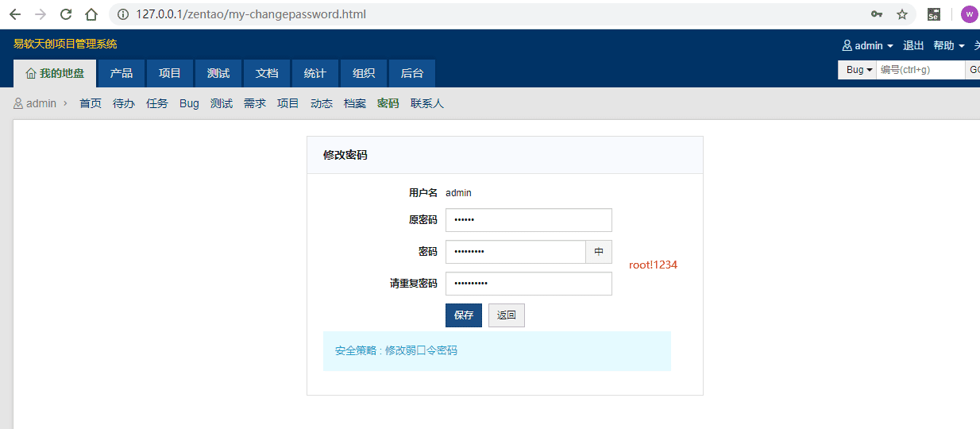980x429 pixels.
Task: Click the 保存 save button
Action: (464, 315)
